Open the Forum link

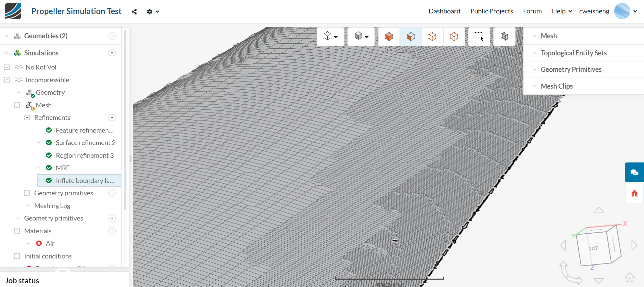point(532,11)
